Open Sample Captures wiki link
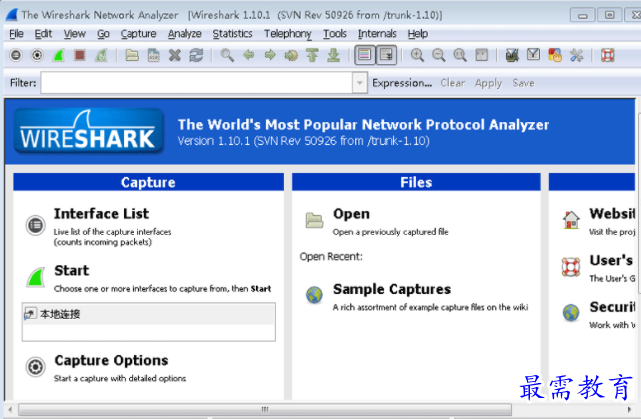This screenshot has width=641, height=419. coord(392,289)
